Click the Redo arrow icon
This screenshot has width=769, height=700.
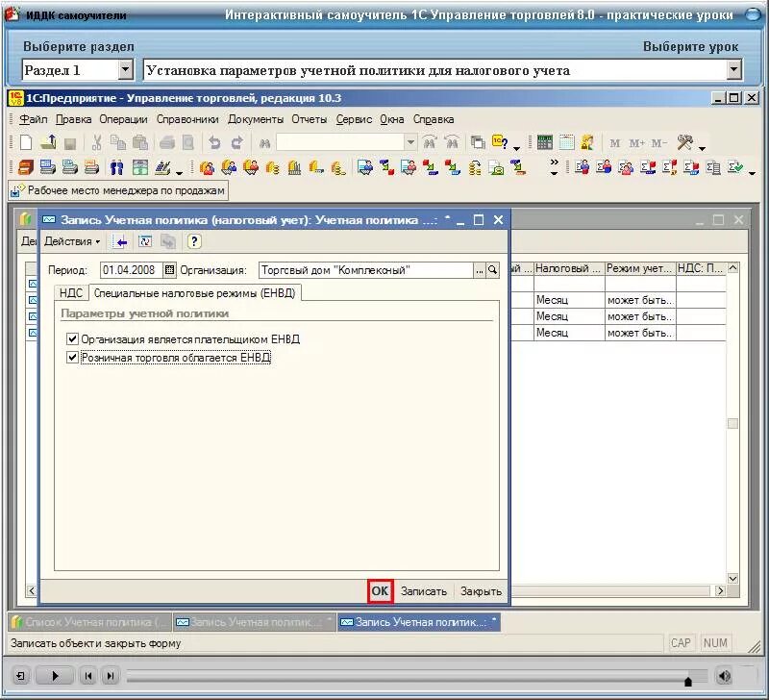tap(236, 142)
